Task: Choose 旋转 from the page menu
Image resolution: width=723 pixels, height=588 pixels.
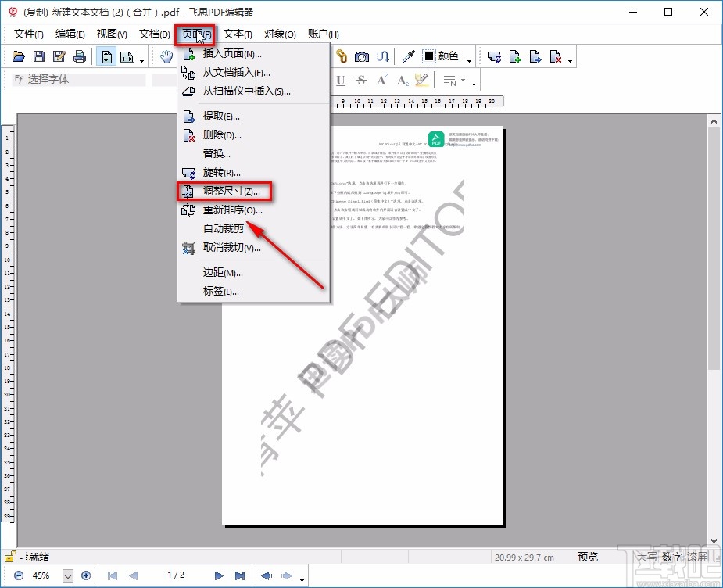Action: [x=253, y=173]
